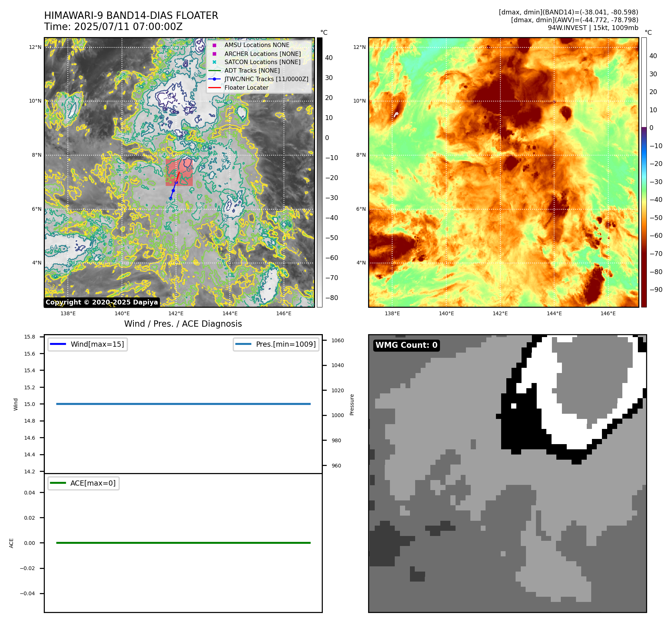Click the AWV dmax dmin readout
The width and height of the screenshot is (672, 626).
click(x=575, y=20)
